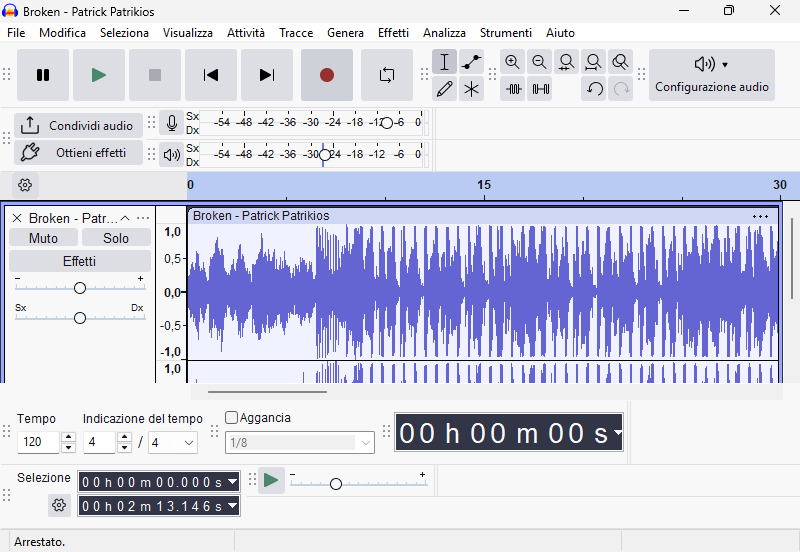Viewport: 800px width, 552px height.
Task: Open the Modifica menu
Action: [x=62, y=33]
